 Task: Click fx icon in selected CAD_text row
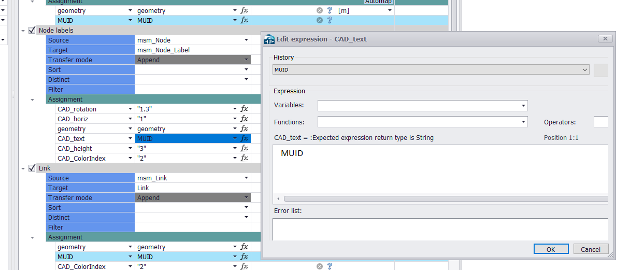click(x=245, y=139)
